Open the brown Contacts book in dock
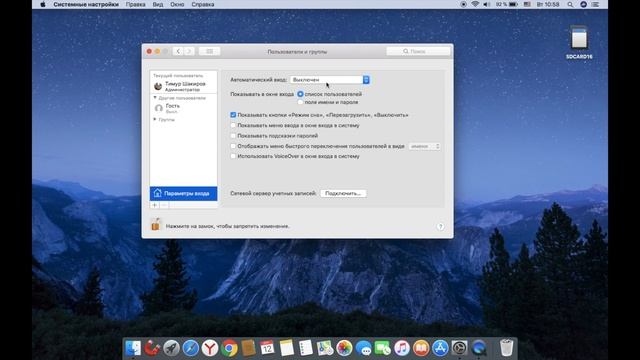 [248, 348]
